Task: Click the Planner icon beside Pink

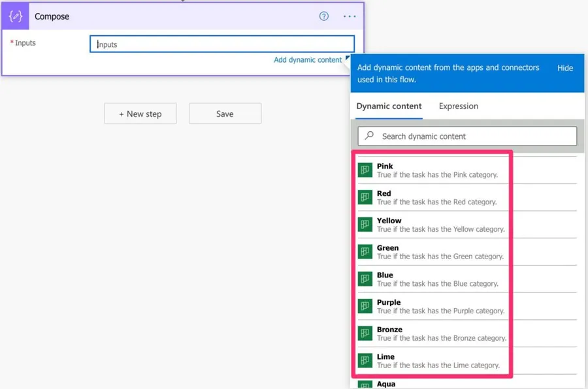Action: tap(365, 170)
